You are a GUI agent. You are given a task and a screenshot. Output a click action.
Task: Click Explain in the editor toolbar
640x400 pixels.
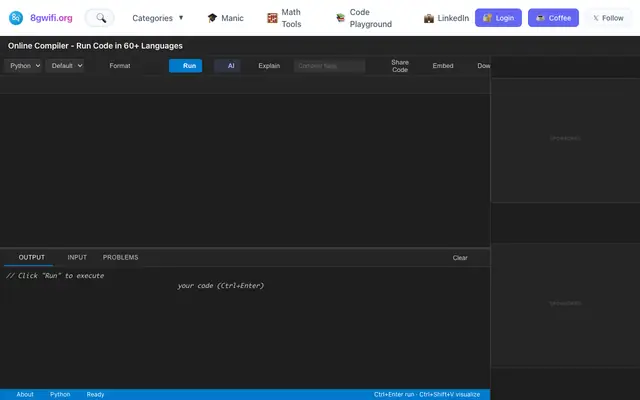coord(269,66)
